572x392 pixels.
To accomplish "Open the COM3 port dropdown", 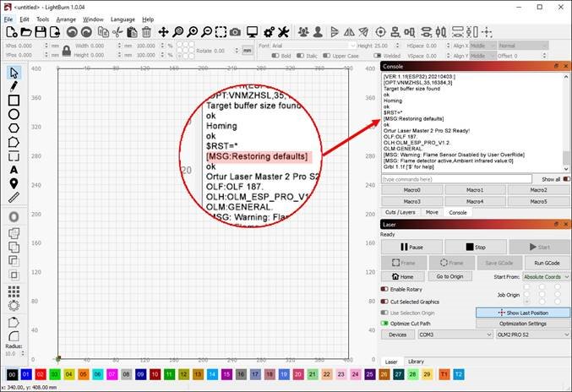I will pos(455,335).
